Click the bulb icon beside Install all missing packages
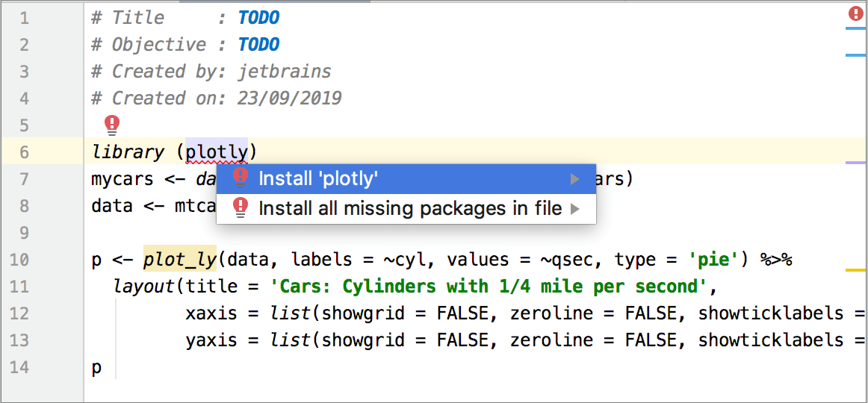The image size is (868, 403). [240, 207]
